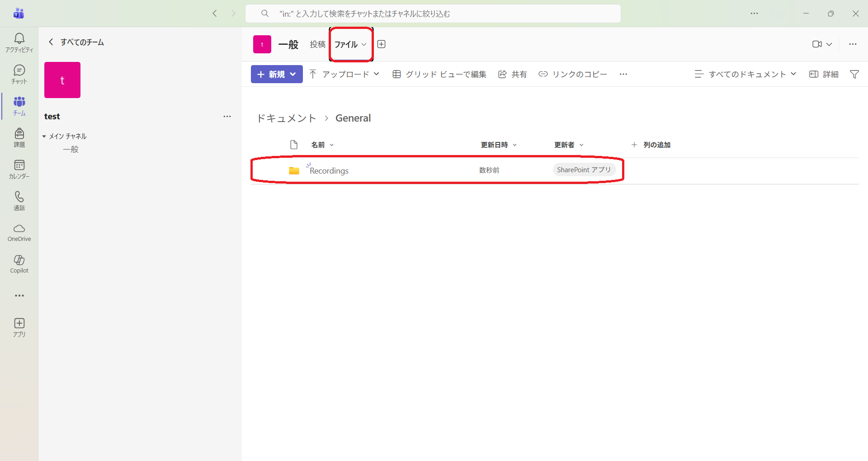Open the Recordings folder
Viewport: 868px width, 461px height.
329,171
